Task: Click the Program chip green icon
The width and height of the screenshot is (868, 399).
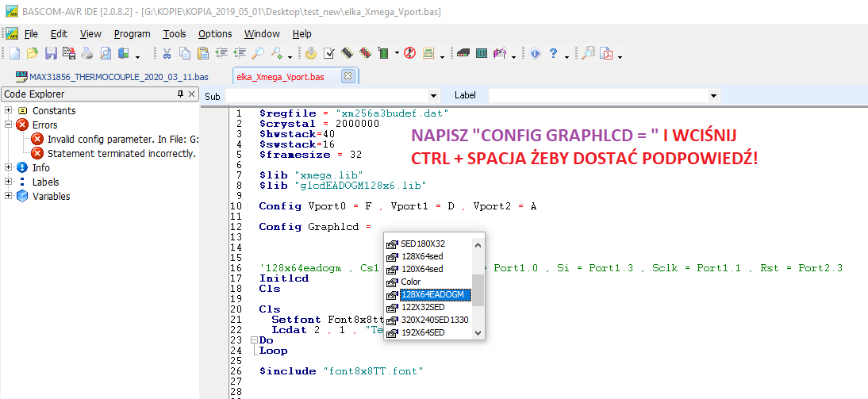Action: [x=384, y=53]
